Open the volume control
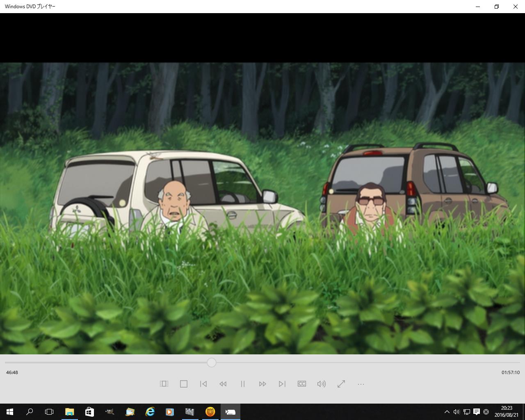 (322, 384)
